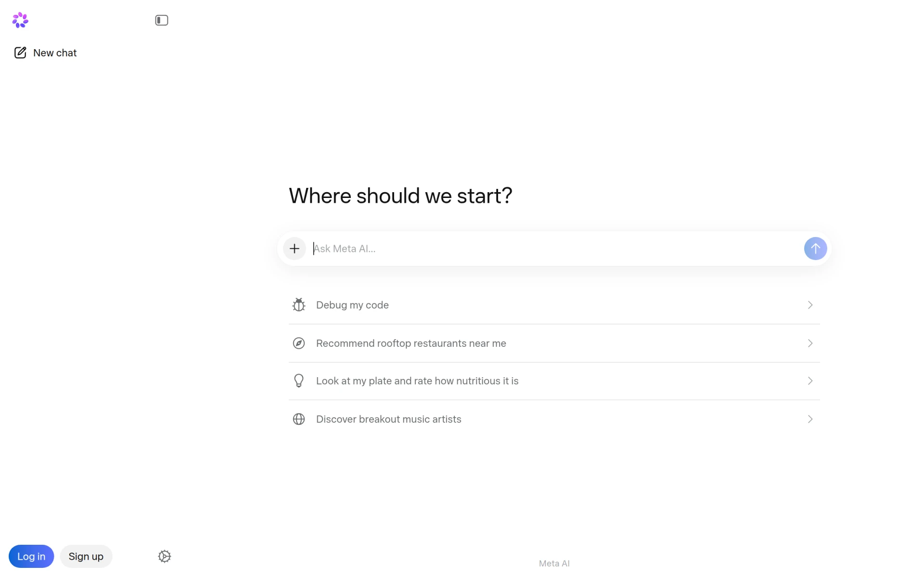The width and height of the screenshot is (924, 578).
Task: Collapse the sidebar panel toggle
Action: (162, 20)
